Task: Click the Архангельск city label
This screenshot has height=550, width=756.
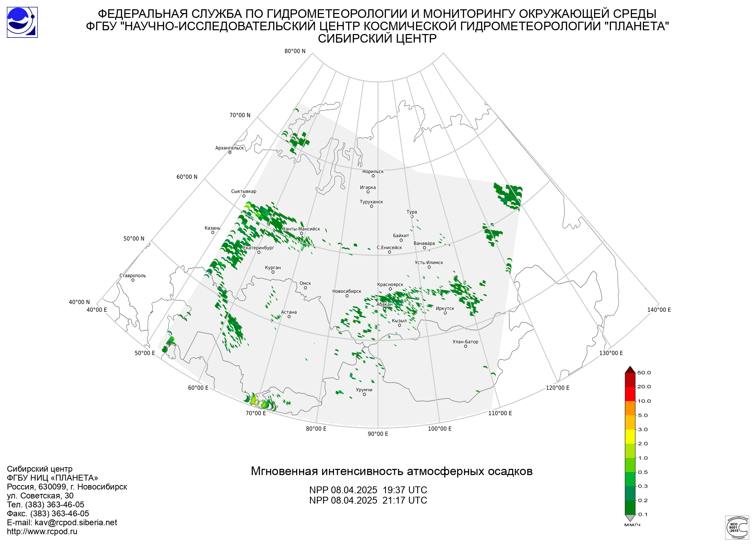Action: pyautogui.click(x=230, y=148)
